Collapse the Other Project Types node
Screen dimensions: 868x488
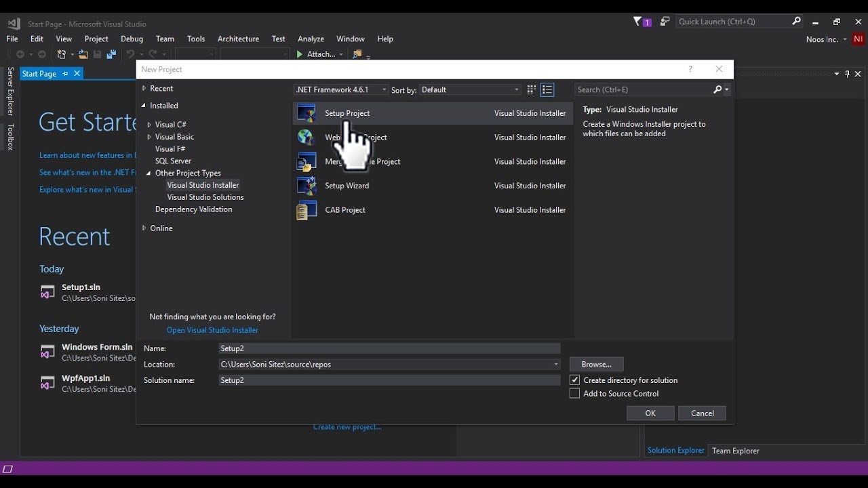click(149, 174)
